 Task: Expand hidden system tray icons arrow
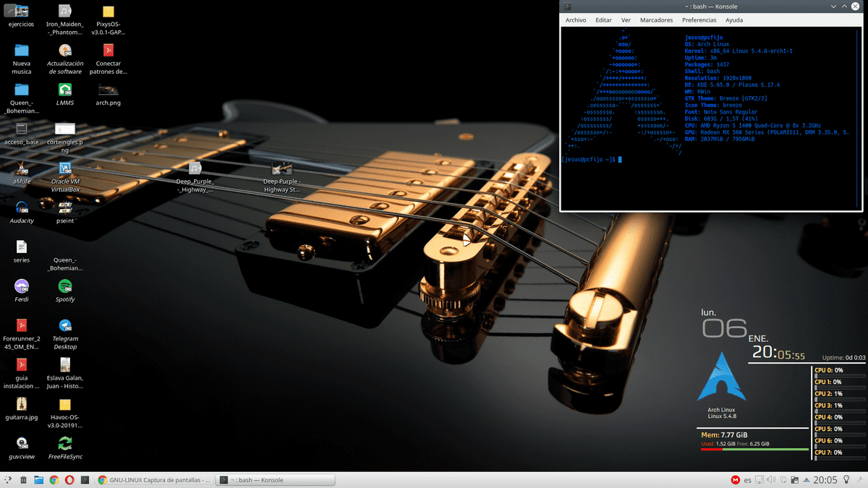tap(807, 480)
